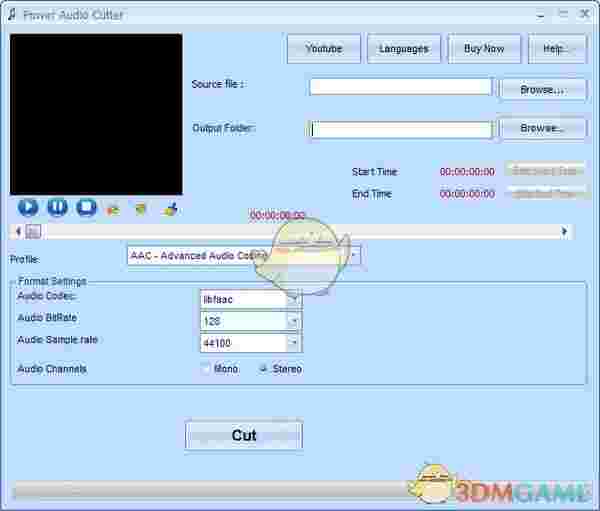The height and width of the screenshot is (511, 600).
Task: Click the "Start Time" label
Action: pos(375,171)
